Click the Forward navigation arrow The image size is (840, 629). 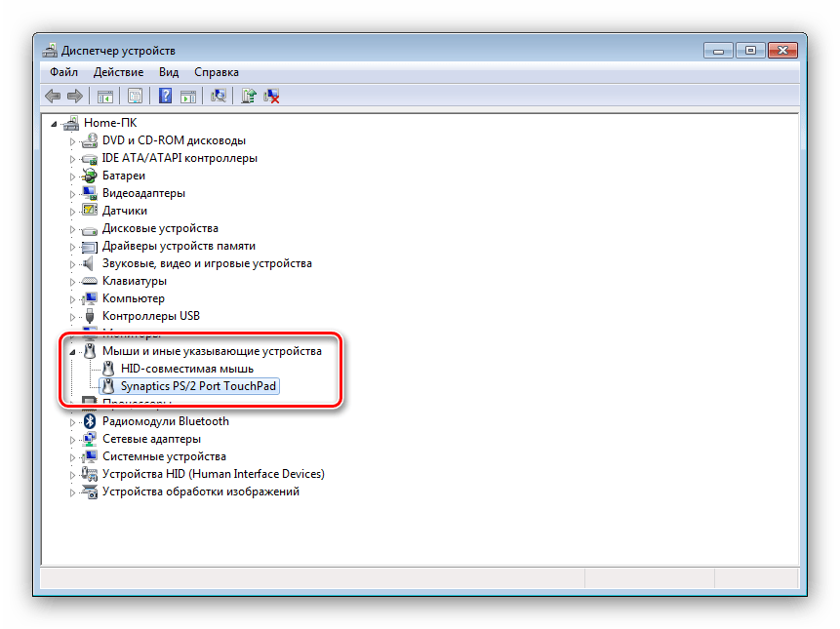pos(76,95)
